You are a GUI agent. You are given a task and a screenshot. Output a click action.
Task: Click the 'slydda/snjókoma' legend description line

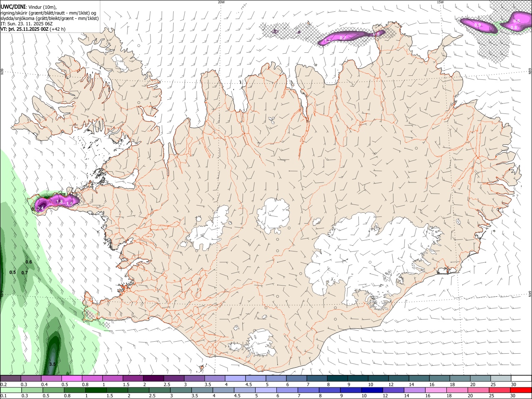click(x=49, y=18)
